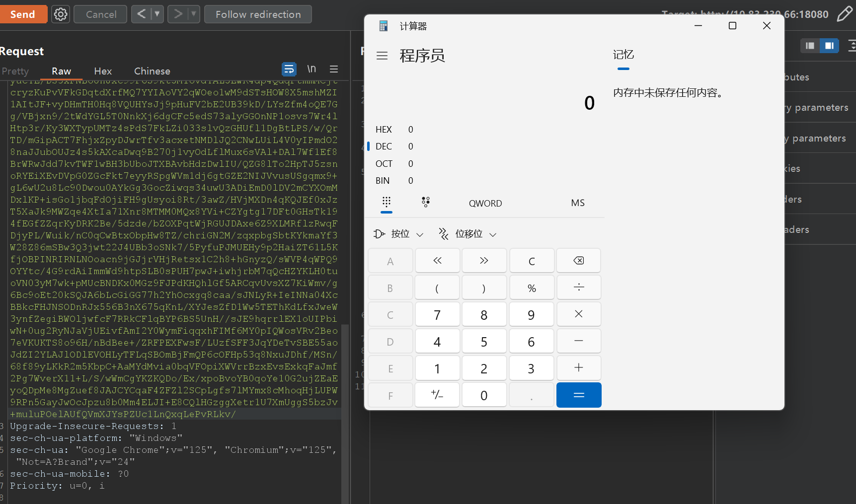Click the divide ÷ key
The width and height of the screenshot is (856, 504).
pos(579,288)
